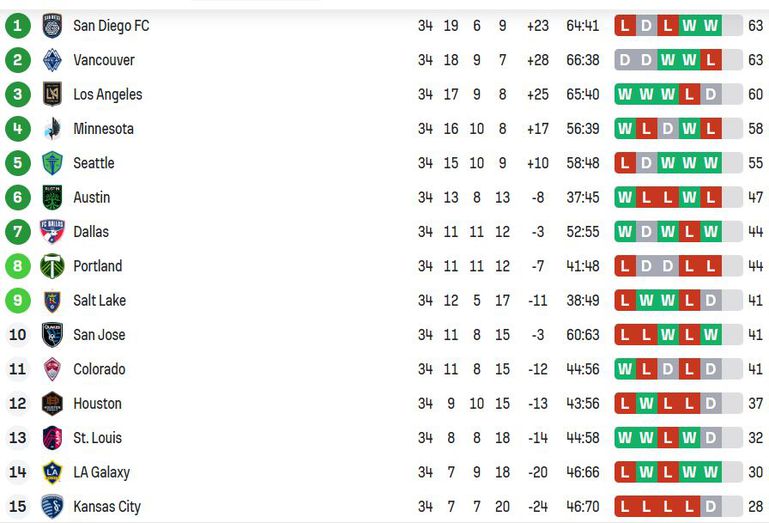Screen dimensions: 769x523
Task: Click San Diego FC's first form result
Action: [x=625, y=26]
